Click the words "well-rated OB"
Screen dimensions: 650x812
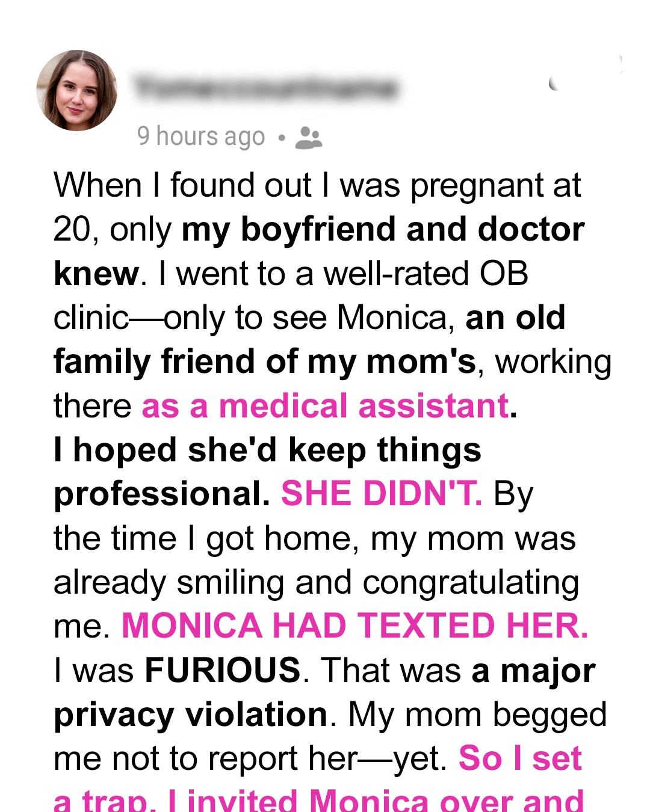point(426,274)
